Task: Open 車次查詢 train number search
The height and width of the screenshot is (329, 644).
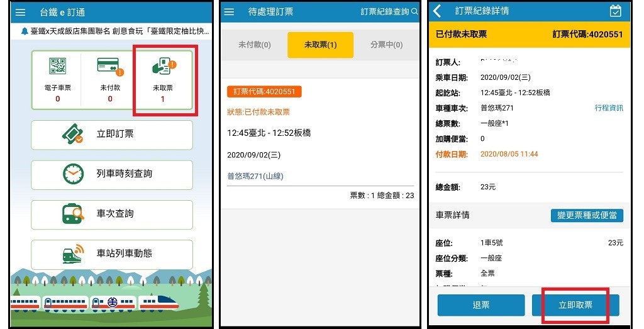Action: coord(112,215)
